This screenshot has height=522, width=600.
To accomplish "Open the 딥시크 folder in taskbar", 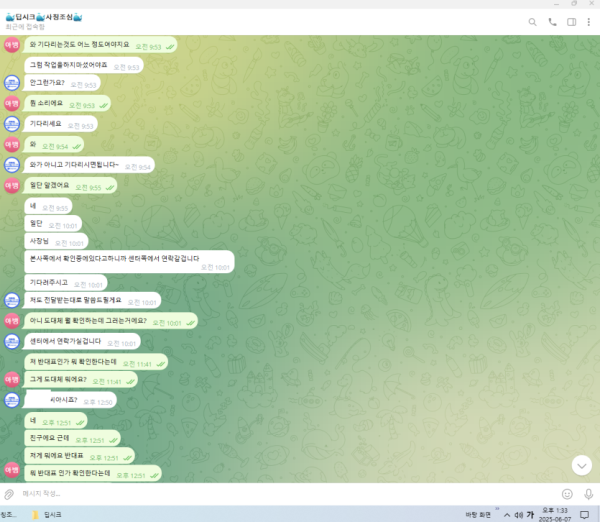I will 47,515.
